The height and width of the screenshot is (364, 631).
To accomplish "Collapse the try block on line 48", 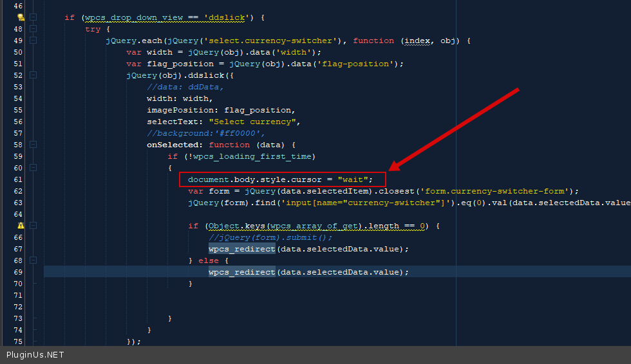I will click(33, 29).
